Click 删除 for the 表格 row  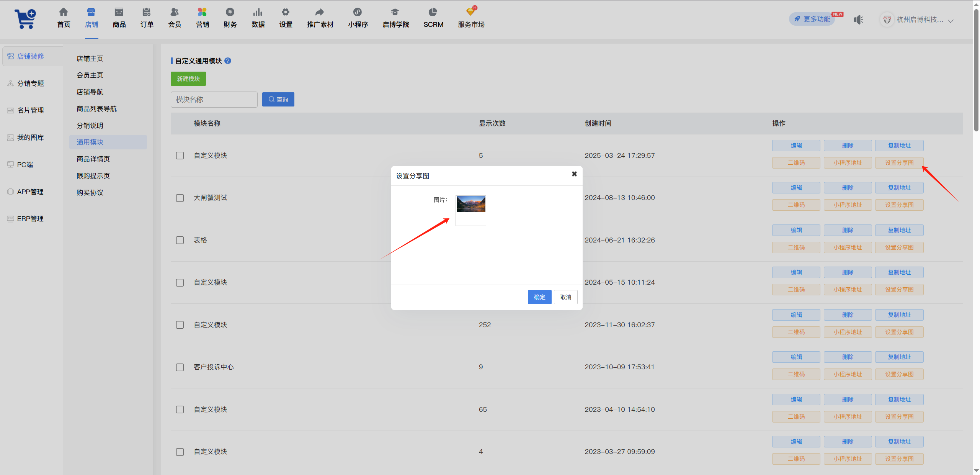click(x=848, y=230)
